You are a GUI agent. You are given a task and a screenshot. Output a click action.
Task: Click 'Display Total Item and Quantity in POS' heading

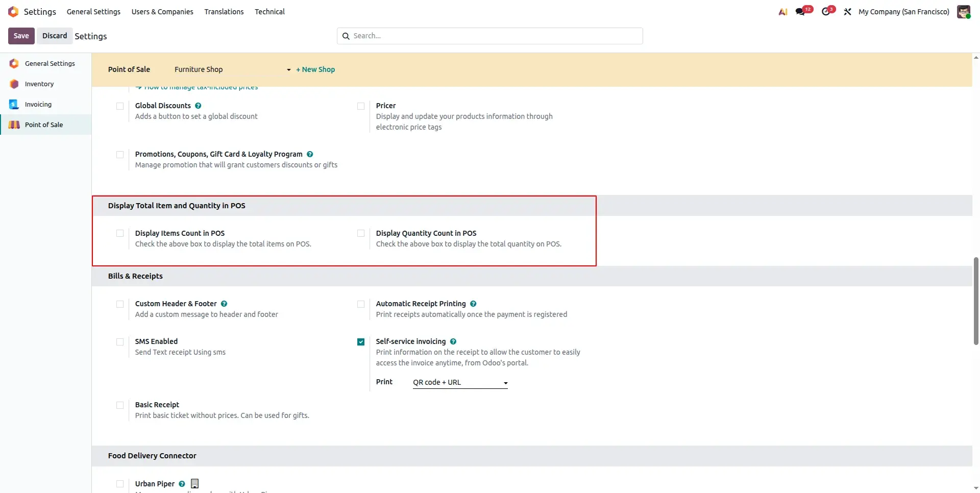(x=177, y=206)
